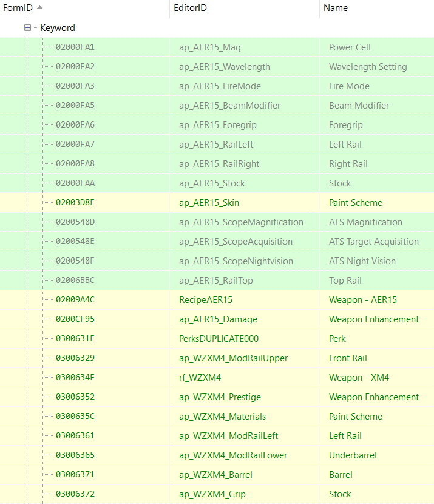Select FormID 02003D8E row
This screenshot has width=434, height=504.
tap(217, 202)
